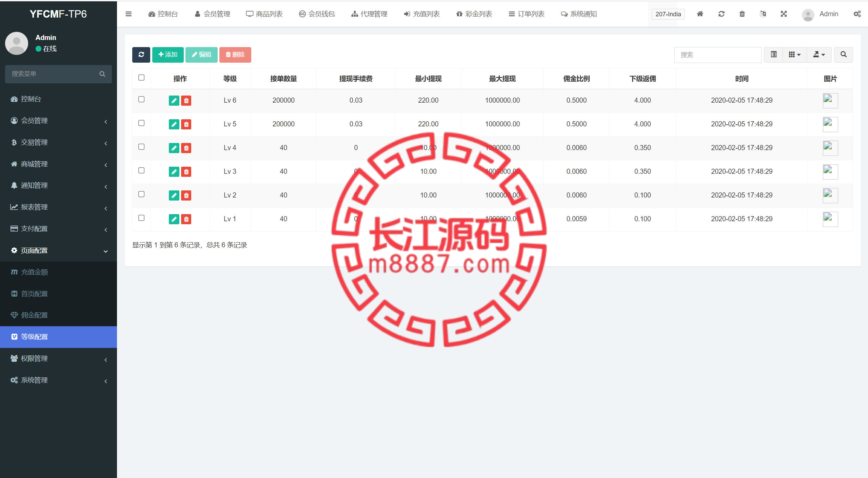Click the Admin avatar in top bar
Image resolution: width=868 pixels, height=478 pixels.
click(808, 15)
